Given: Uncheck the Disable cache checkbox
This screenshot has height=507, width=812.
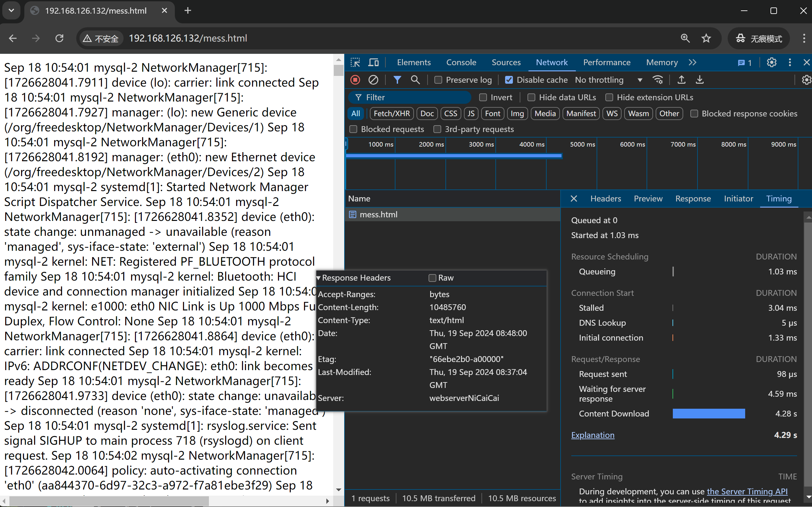Looking at the screenshot, I should [x=509, y=80].
